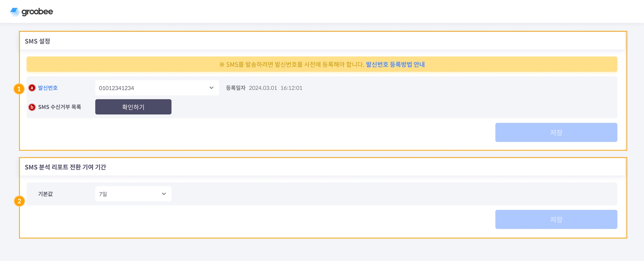
Task: Click the chevron arrow of the sender number dropdown
Action: pyautogui.click(x=211, y=88)
